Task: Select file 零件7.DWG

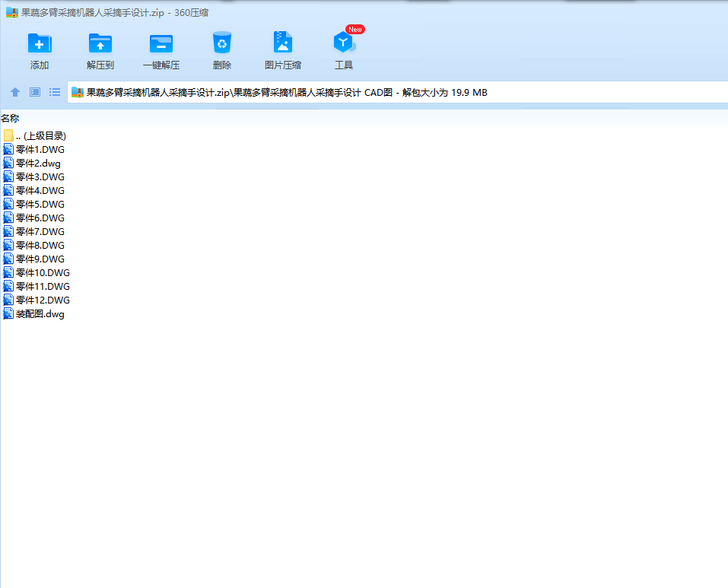Action: (x=34, y=231)
